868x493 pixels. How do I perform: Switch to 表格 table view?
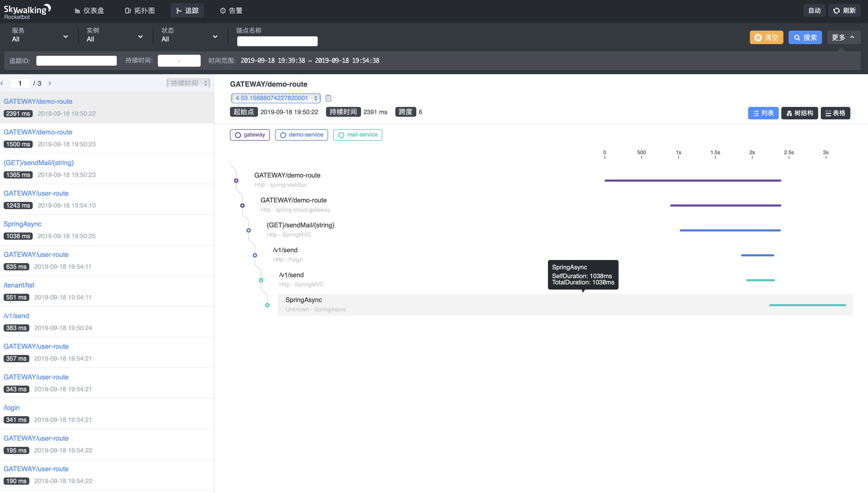point(835,113)
